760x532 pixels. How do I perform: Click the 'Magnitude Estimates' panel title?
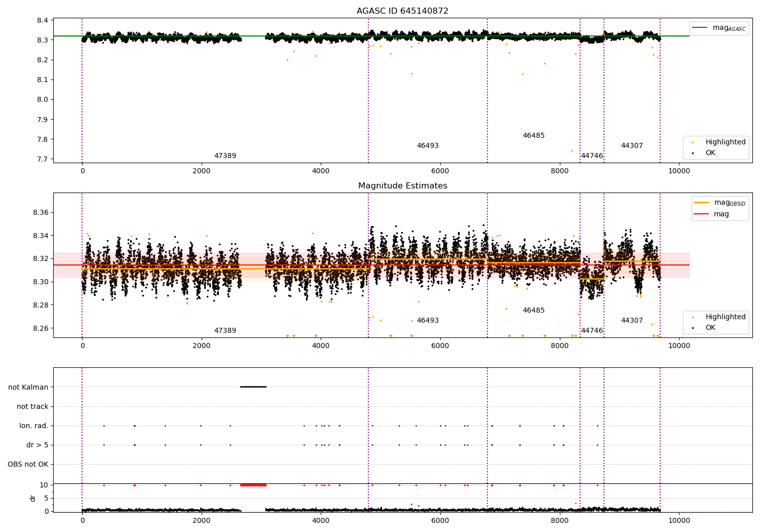pos(402,186)
